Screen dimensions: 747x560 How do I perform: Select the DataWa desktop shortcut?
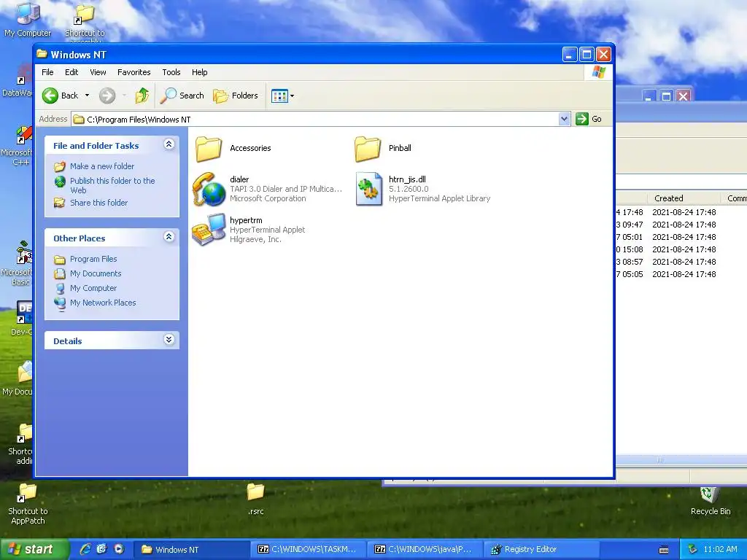coord(18,82)
